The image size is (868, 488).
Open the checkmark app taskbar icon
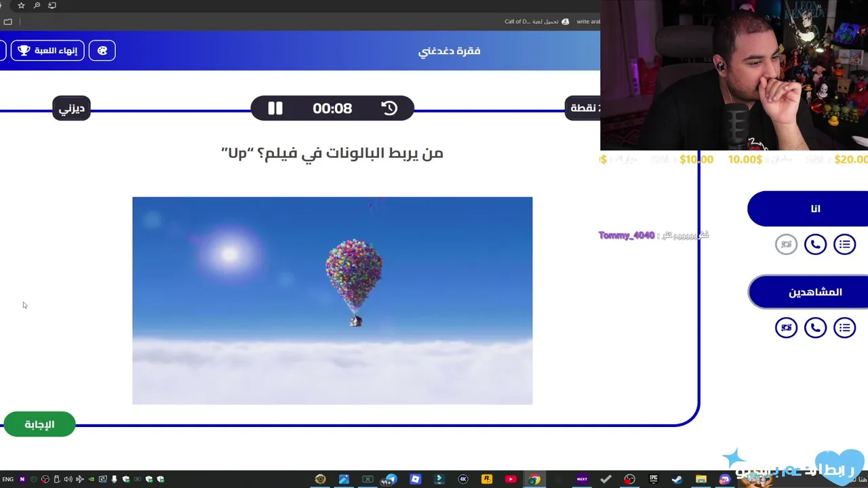(606, 479)
